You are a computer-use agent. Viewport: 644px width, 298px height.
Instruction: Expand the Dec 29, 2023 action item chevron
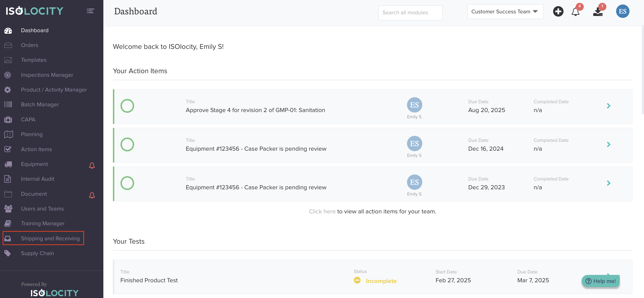click(x=608, y=183)
